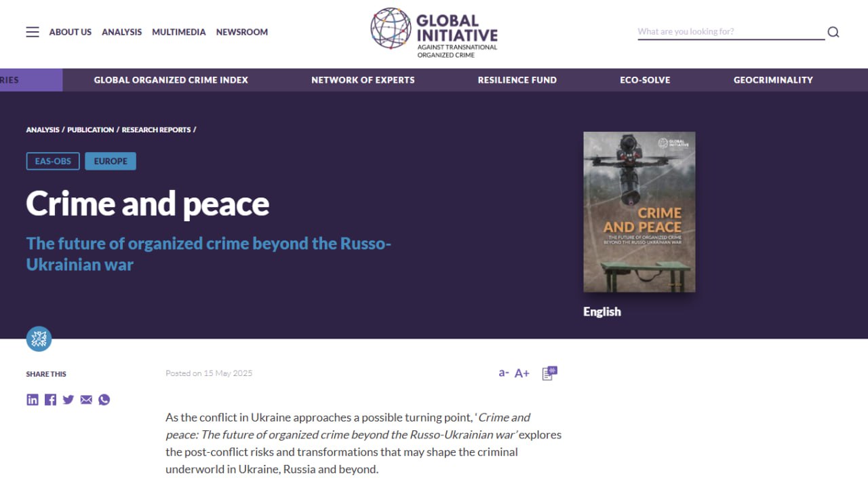Share the article on Facebook
This screenshot has width=868, height=486.
pyautogui.click(x=50, y=400)
